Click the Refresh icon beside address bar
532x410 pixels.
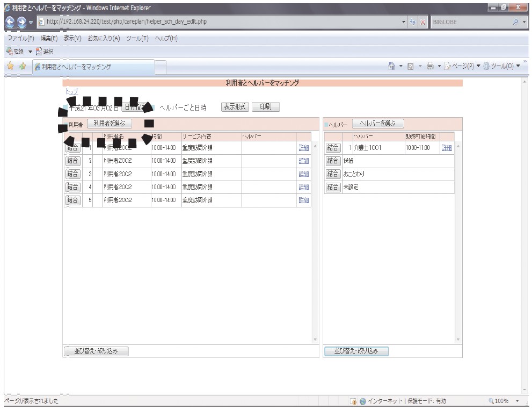[413, 22]
